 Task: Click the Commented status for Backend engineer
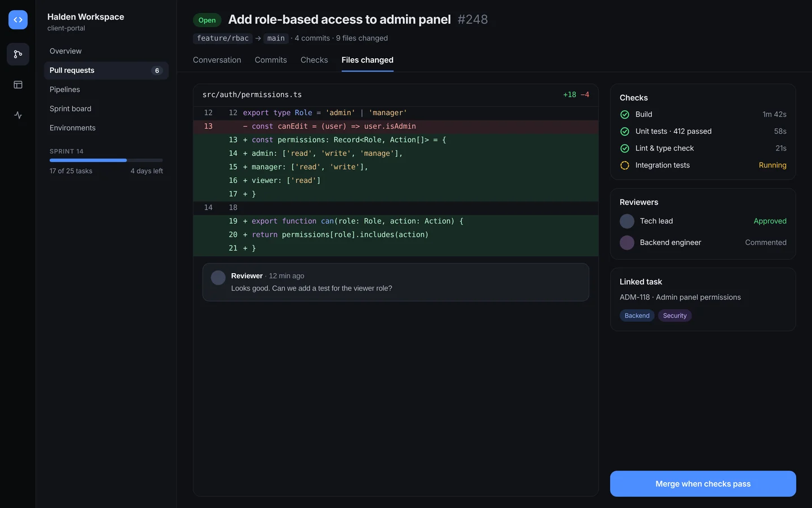[x=766, y=243]
